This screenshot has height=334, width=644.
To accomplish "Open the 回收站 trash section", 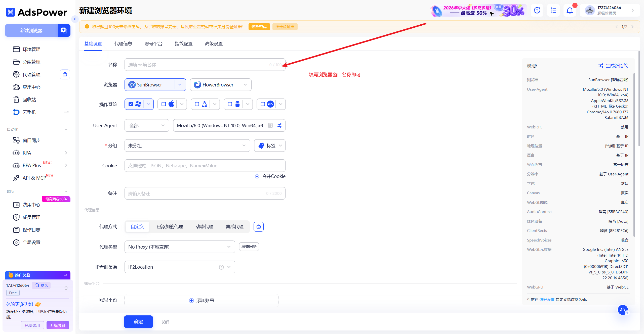I will coord(29,100).
